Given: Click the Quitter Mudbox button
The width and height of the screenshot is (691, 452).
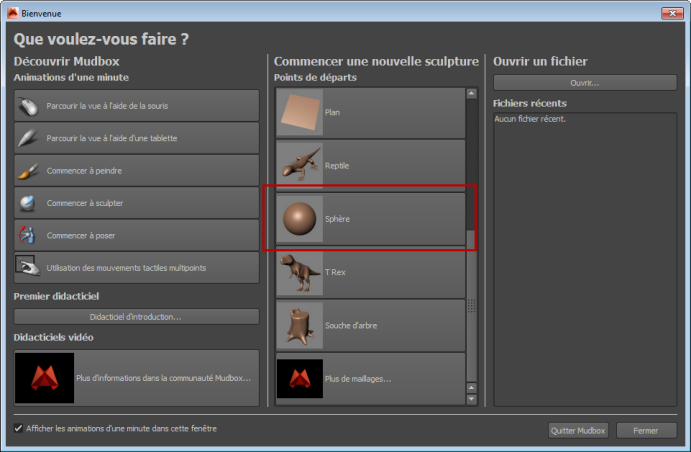Looking at the screenshot, I should (x=578, y=430).
